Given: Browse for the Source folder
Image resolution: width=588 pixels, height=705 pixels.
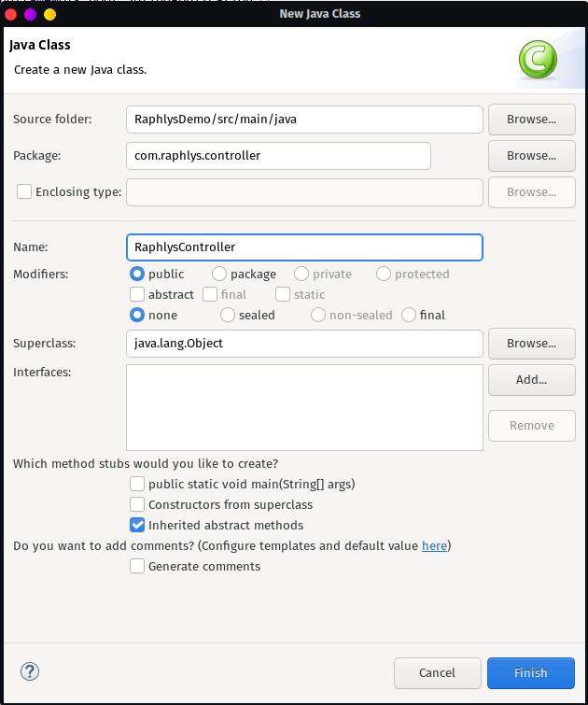Looking at the screenshot, I should [x=531, y=120].
